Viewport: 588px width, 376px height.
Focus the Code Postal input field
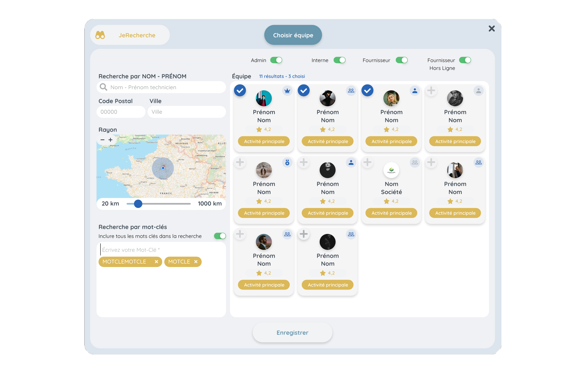pyautogui.click(x=121, y=112)
